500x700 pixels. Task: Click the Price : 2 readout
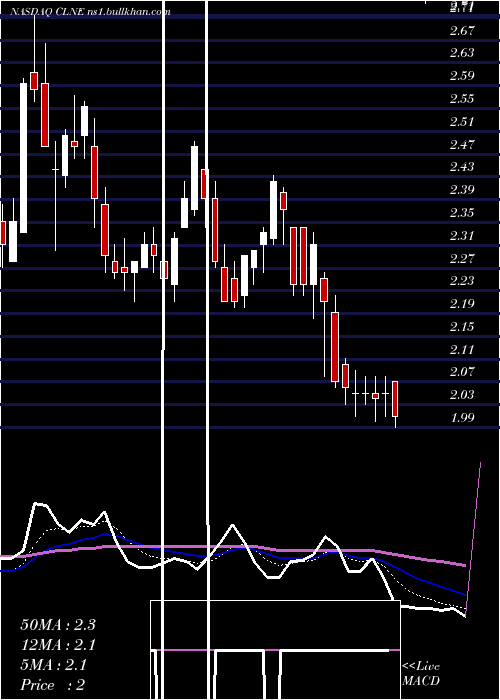[53, 685]
